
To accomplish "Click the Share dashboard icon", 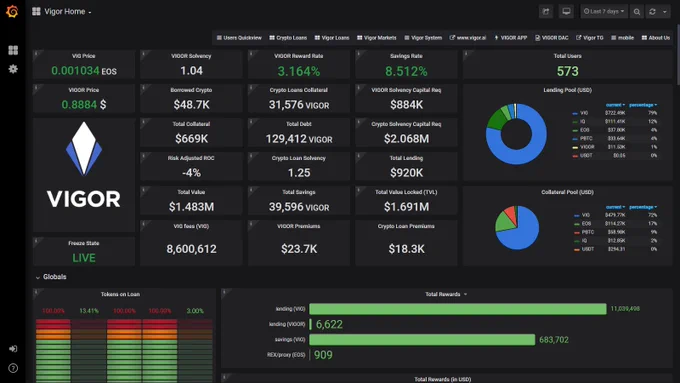I will pos(546,12).
